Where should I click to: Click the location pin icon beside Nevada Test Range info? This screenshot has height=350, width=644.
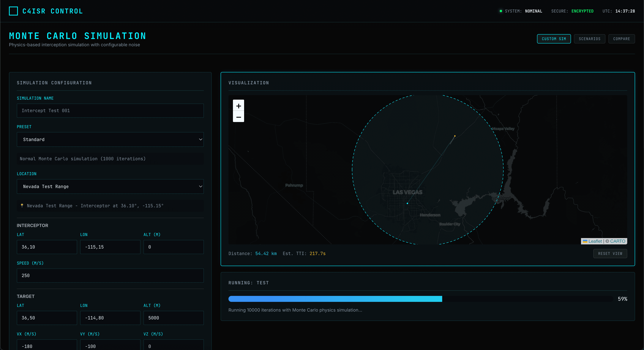click(22, 206)
